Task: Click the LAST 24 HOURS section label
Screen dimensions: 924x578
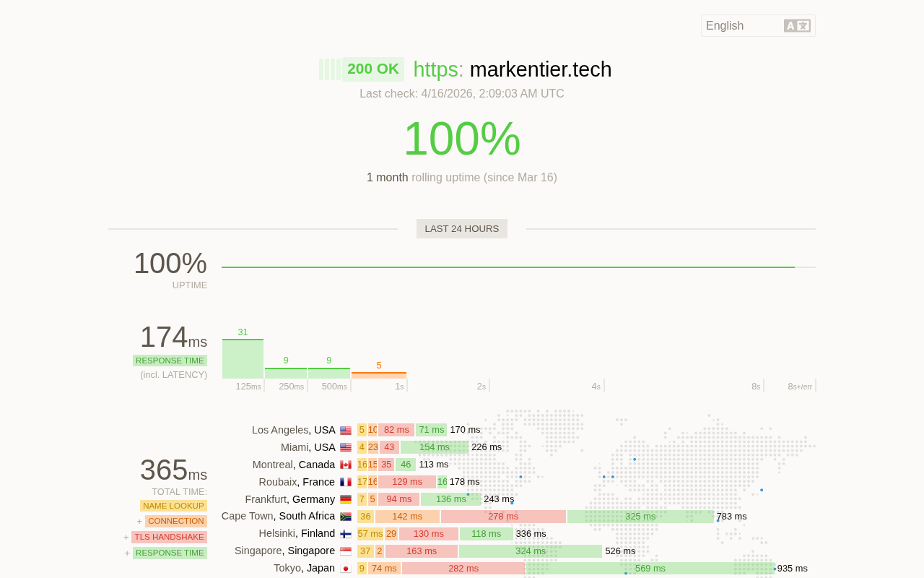Action: coord(462,229)
